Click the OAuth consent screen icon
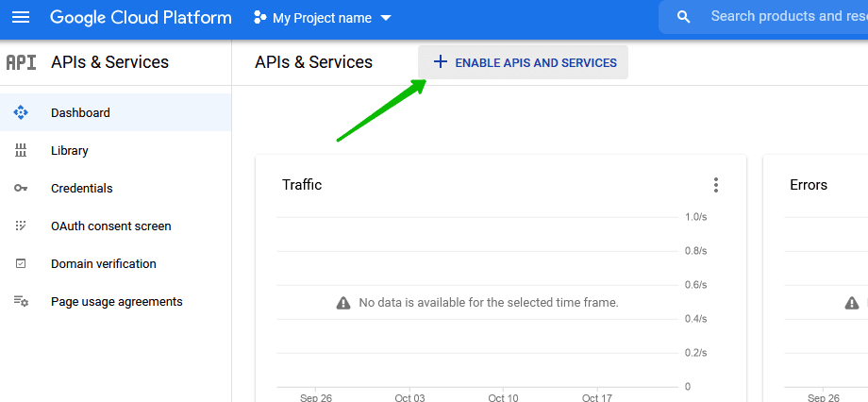 [x=21, y=226]
